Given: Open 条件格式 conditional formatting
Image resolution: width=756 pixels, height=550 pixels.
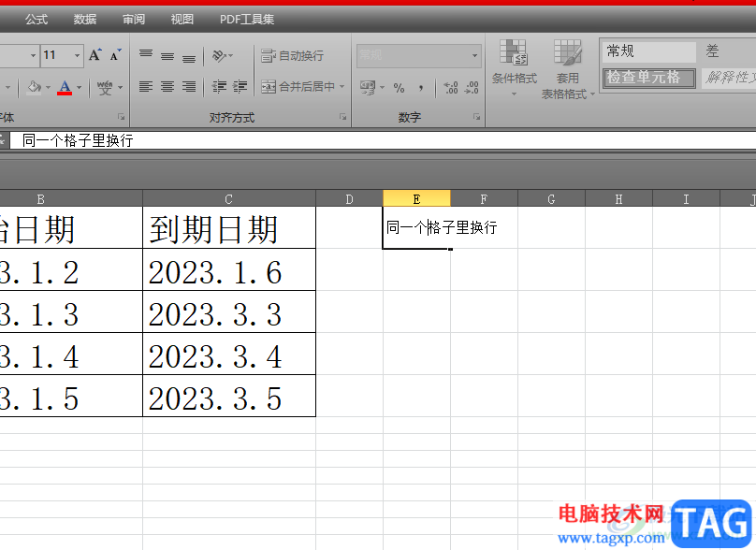Looking at the screenshot, I should coord(514,66).
